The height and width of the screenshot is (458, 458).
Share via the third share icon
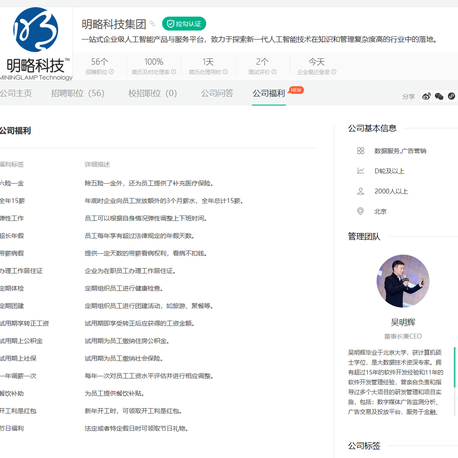(451, 96)
